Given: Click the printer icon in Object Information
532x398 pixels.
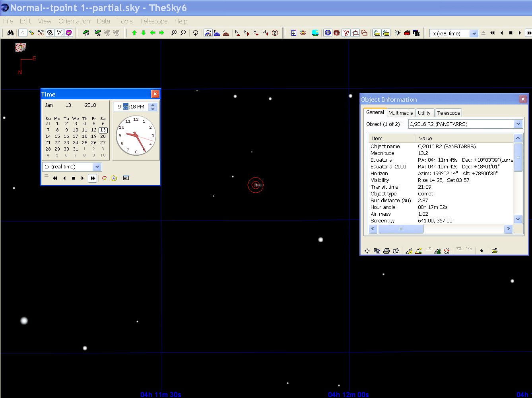Looking at the screenshot, I should pyautogui.click(x=386, y=251).
